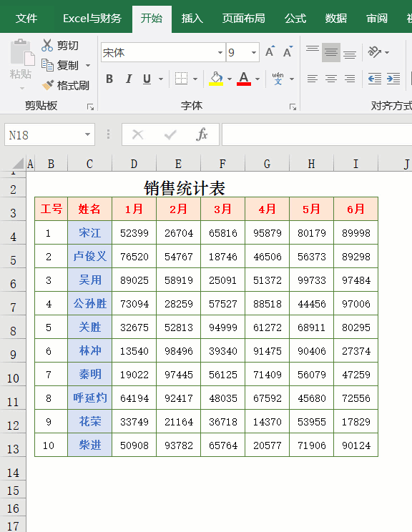Increase font size with large A icon
The height and width of the screenshot is (532, 412).
point(270,51)
